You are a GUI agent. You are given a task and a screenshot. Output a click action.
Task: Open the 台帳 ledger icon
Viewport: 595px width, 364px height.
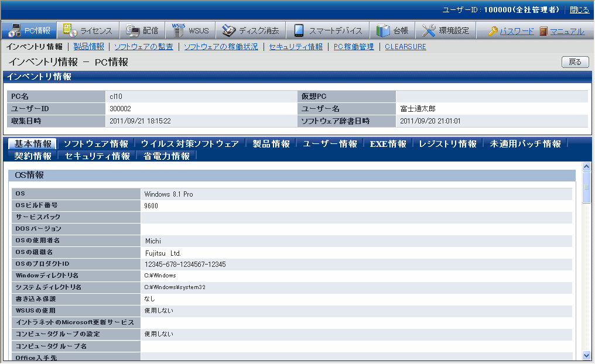tap(383, 30)
